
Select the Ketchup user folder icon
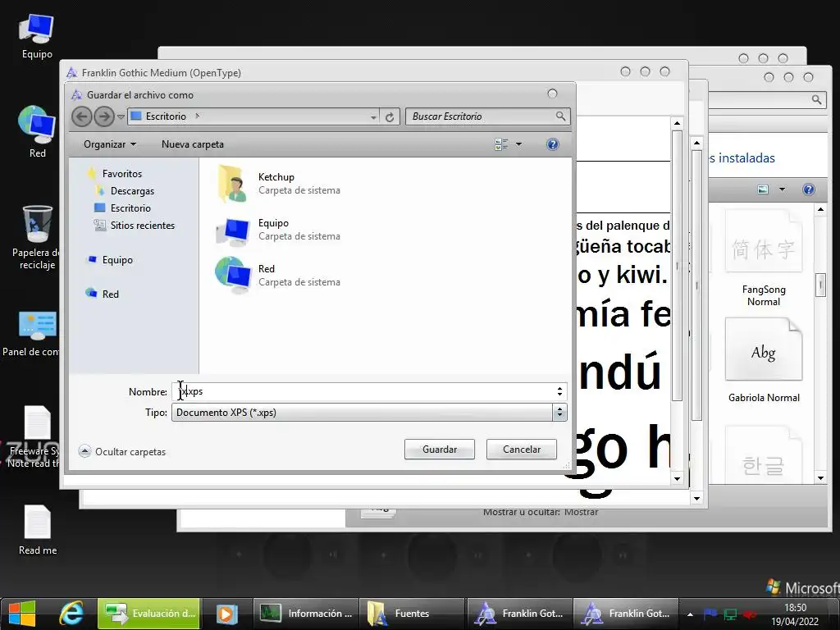point(233,183)
